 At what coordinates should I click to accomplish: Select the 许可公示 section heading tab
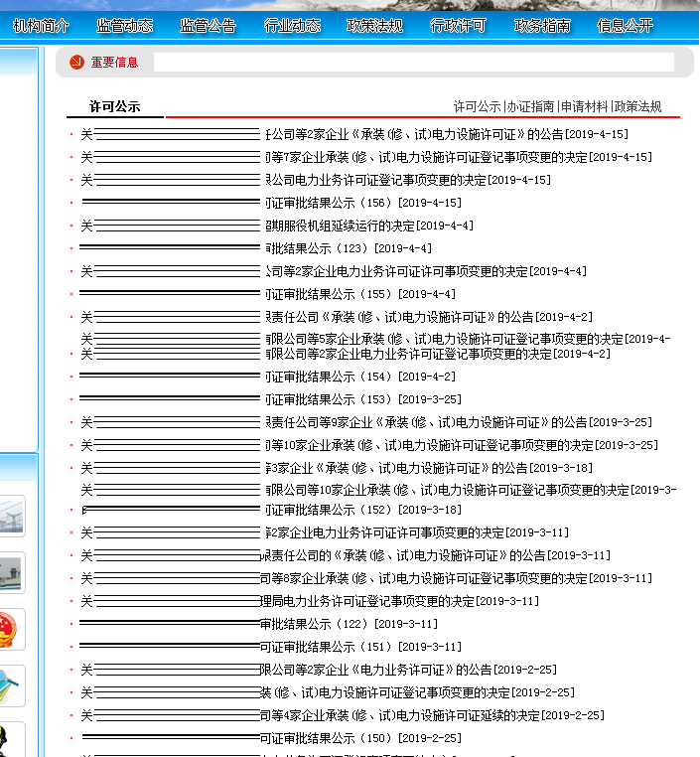[x=114, y=106]
